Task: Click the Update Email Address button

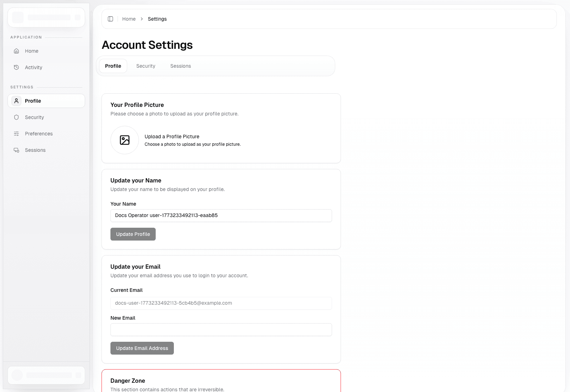Action: pos(142,348)
